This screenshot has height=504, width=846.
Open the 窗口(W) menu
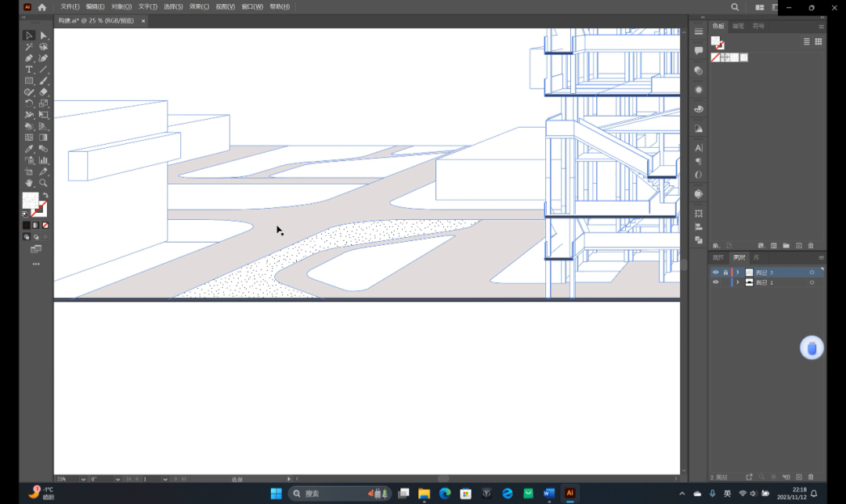click(252, 6)
